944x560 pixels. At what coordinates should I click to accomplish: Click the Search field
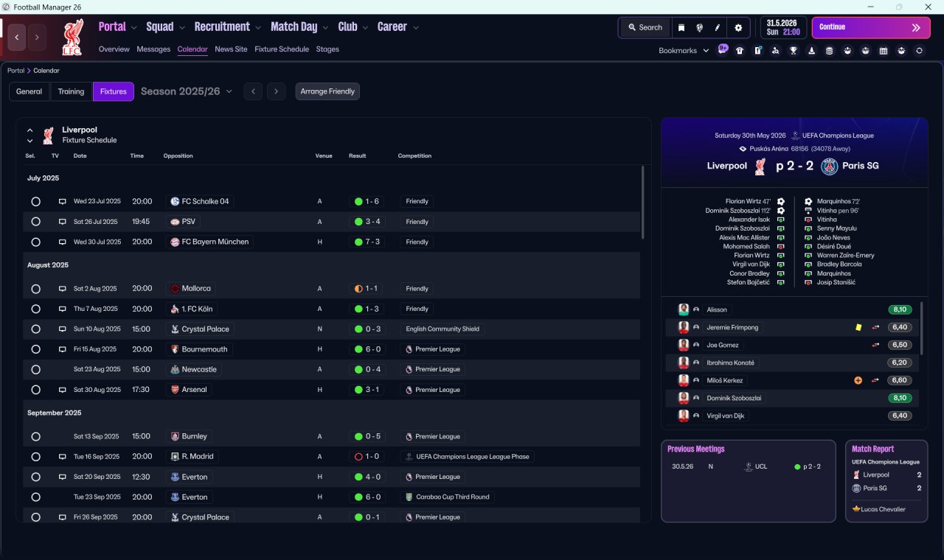point(645,27)
